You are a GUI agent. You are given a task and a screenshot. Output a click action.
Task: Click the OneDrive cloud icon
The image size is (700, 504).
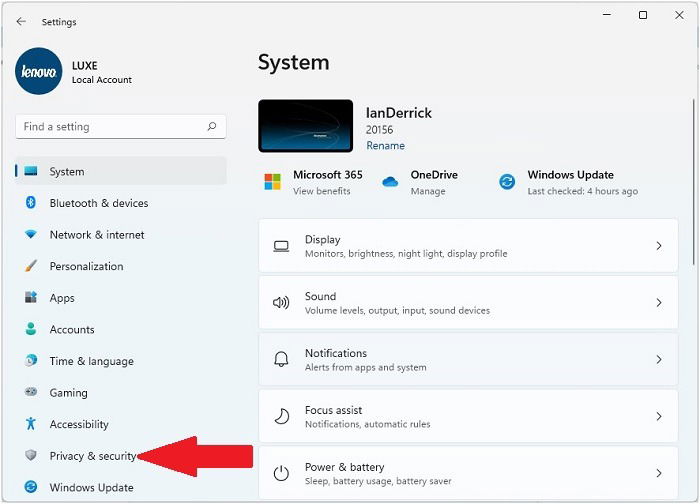(x=390, y=182)
